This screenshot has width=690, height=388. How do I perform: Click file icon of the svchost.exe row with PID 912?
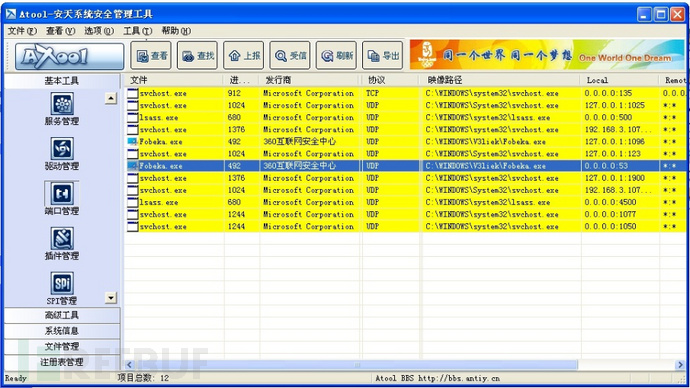(x=132, y=93)
